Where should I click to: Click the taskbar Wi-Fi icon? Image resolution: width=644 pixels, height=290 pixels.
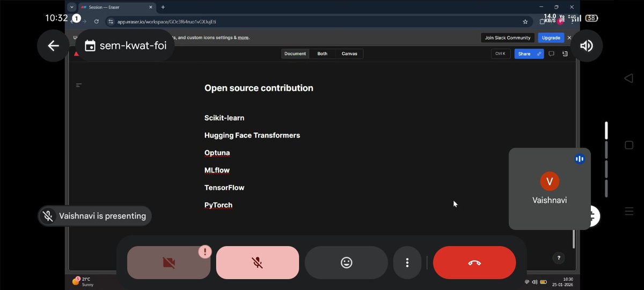(527, 282)
